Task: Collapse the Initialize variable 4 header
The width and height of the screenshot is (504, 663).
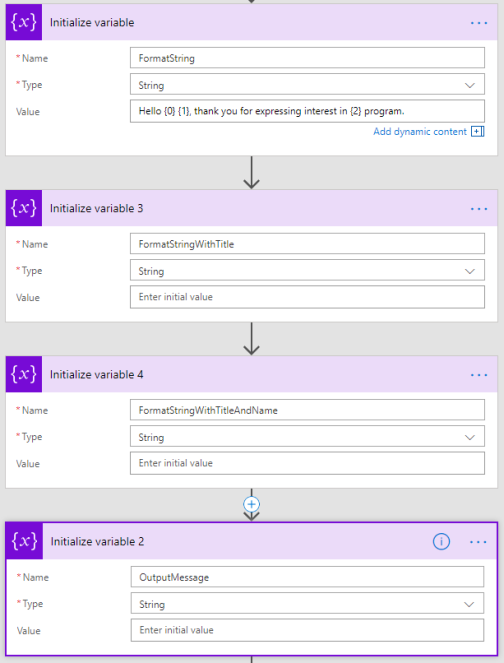Action: tap(254, 374)
